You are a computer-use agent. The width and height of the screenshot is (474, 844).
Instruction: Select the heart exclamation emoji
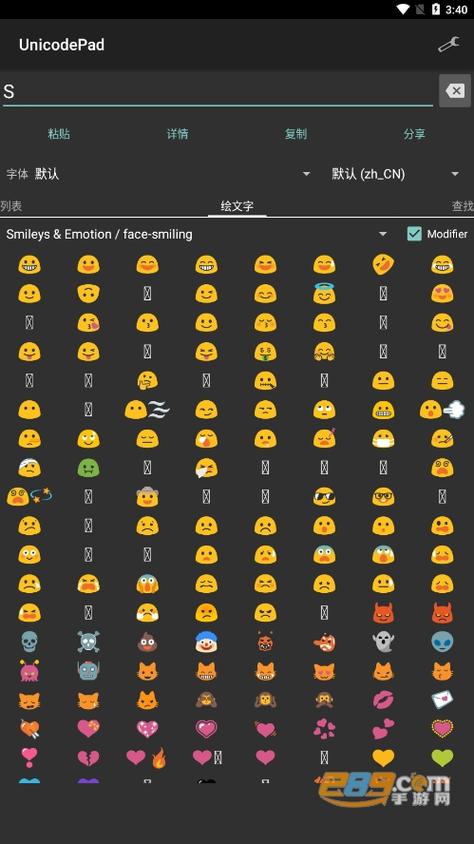click(29, 758)
